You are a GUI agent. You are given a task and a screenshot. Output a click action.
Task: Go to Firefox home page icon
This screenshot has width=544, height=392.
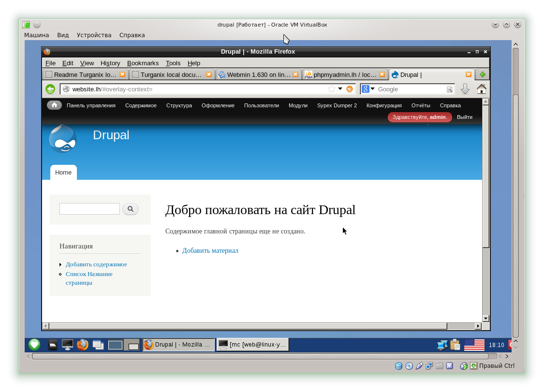482,89
